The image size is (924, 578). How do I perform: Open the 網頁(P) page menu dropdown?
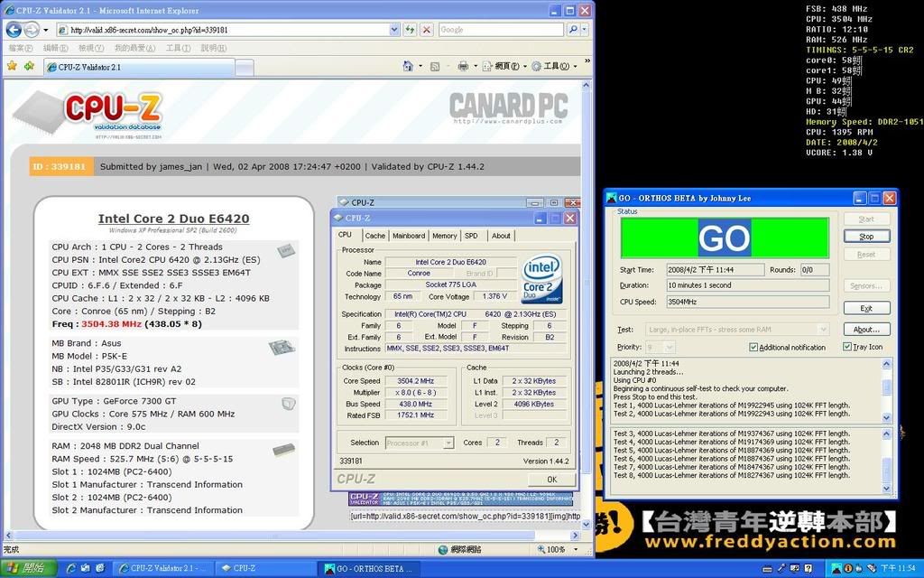click(x=504, y=66)
